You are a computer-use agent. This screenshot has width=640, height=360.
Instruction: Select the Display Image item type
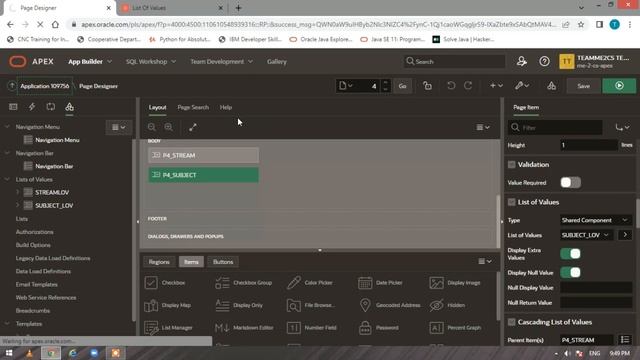click(x=455, y=282)
